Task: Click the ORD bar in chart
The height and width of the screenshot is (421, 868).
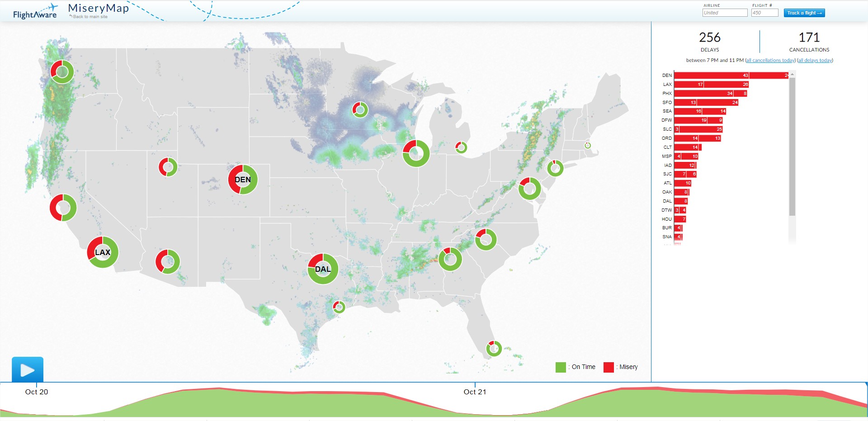Action: 697,138
